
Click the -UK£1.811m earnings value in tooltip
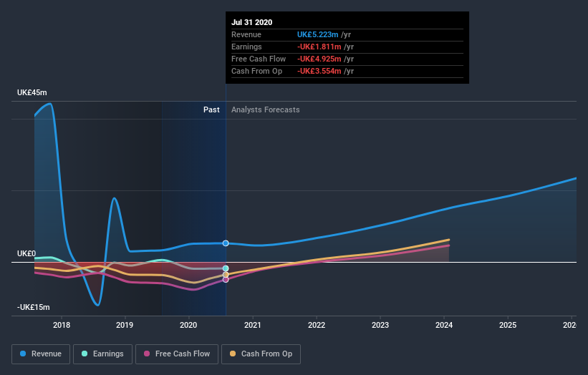(319, 47)
